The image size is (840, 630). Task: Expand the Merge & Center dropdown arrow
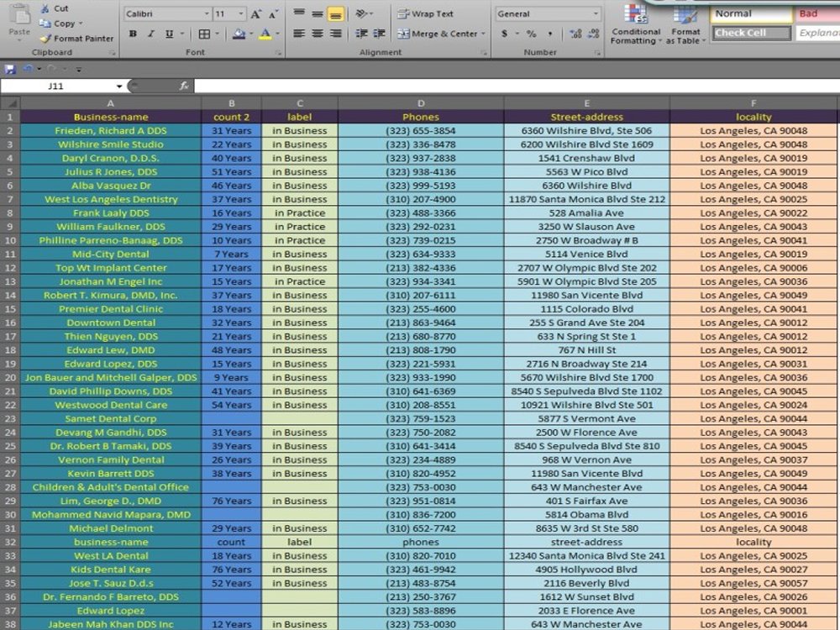[x=483, y=34]
